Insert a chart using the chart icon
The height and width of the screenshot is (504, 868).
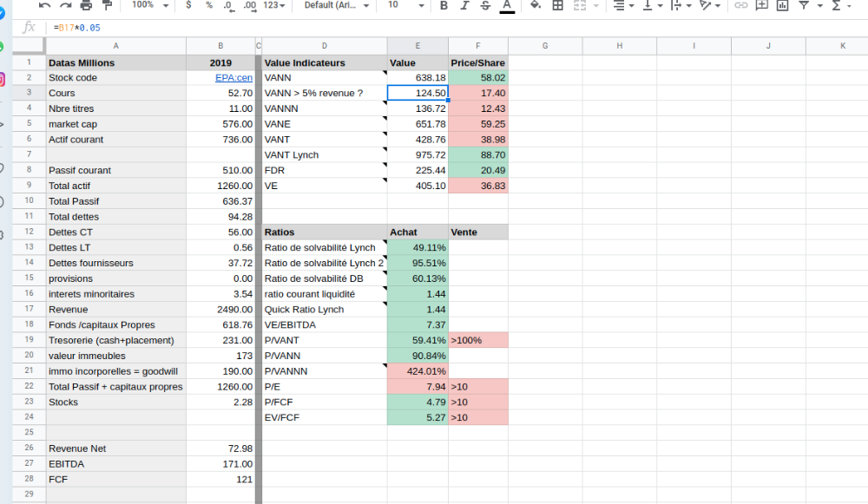[x=782, y=5]
